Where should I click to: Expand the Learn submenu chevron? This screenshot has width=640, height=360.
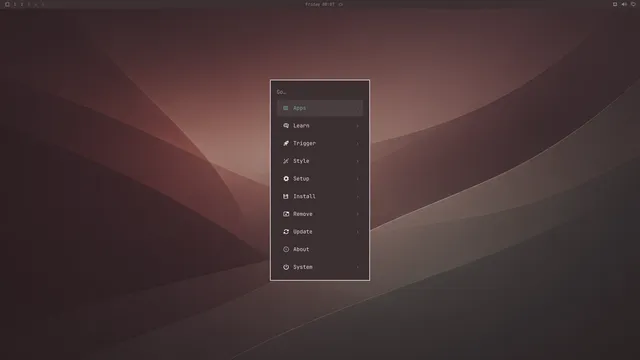click(x=358, y=126)
